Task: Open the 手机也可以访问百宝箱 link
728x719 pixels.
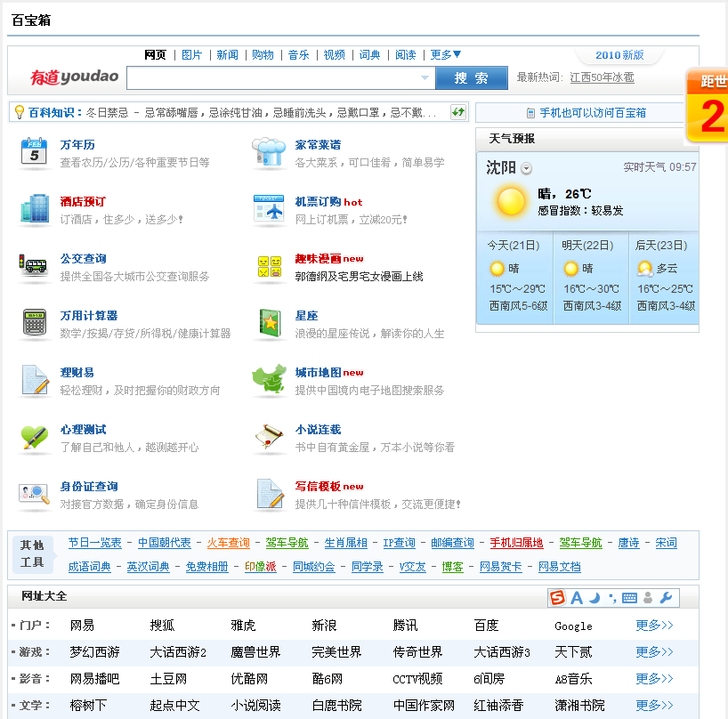Action: click(593, 113)
